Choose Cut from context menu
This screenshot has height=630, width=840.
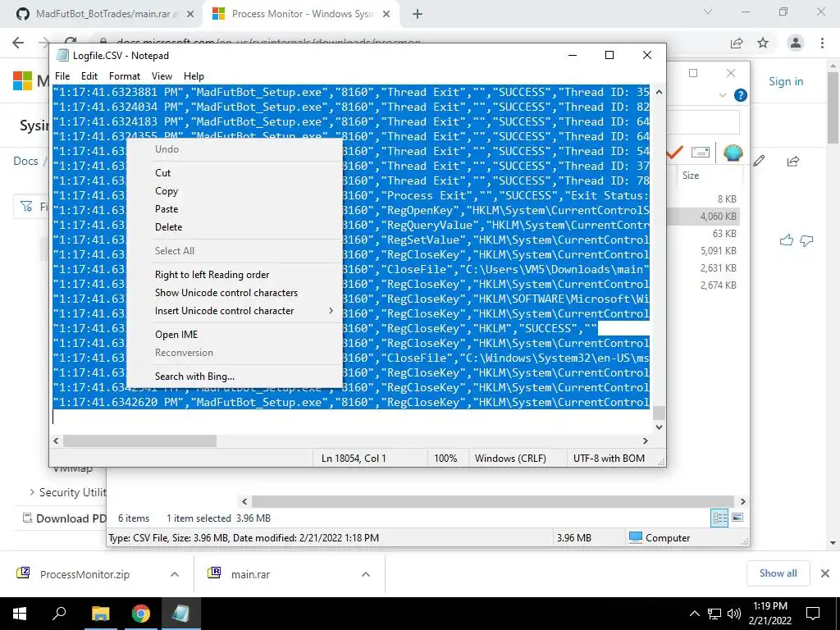coord(163,173)
